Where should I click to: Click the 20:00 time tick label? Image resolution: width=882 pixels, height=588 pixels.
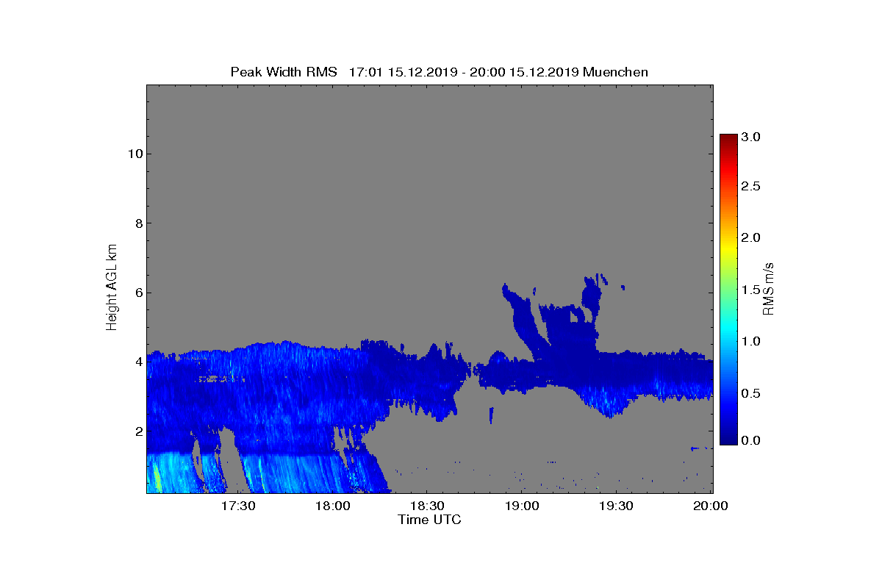(x=710, y=506)
